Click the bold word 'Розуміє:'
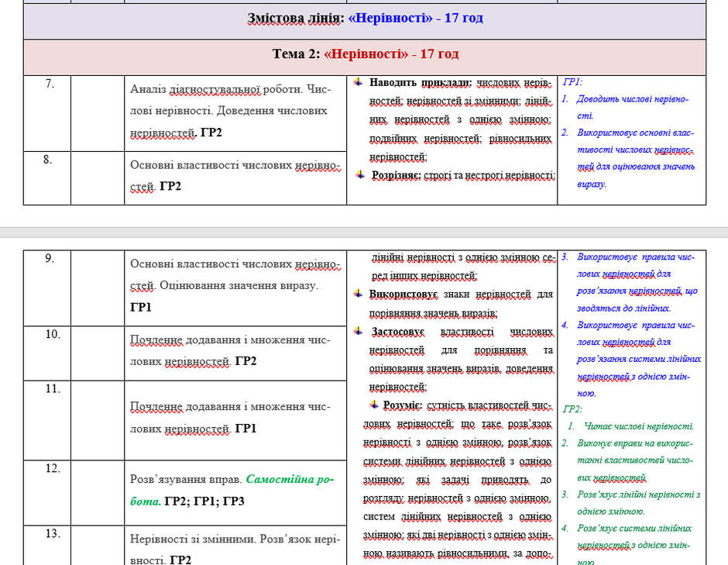The width and height of the screenshot is (728, 565). [402, 405]
